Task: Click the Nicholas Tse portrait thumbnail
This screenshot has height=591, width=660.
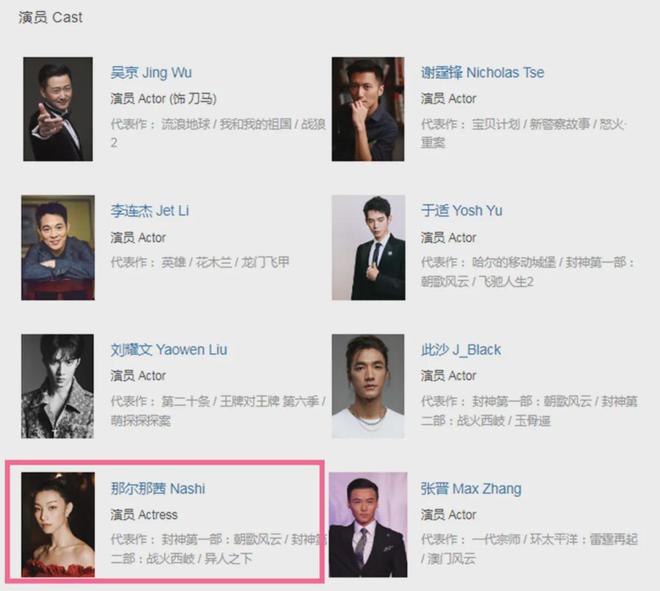Action: click(368, 109)
